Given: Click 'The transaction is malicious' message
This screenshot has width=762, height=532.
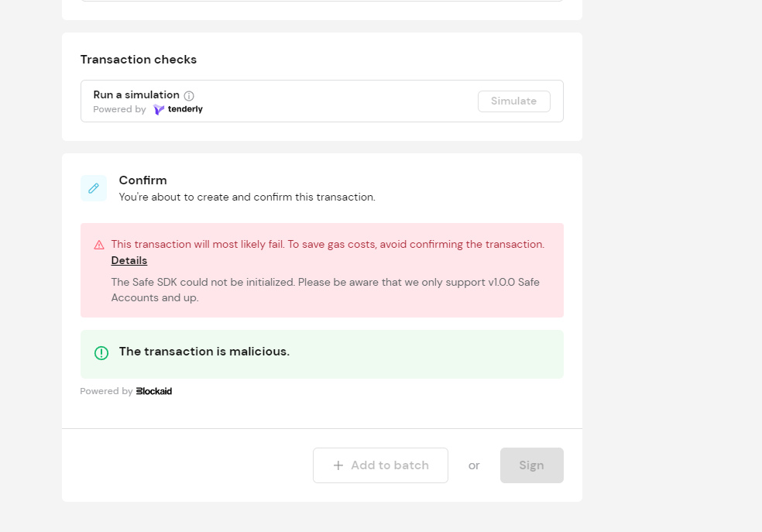Looking at the screenshot, I should (204, 352).
